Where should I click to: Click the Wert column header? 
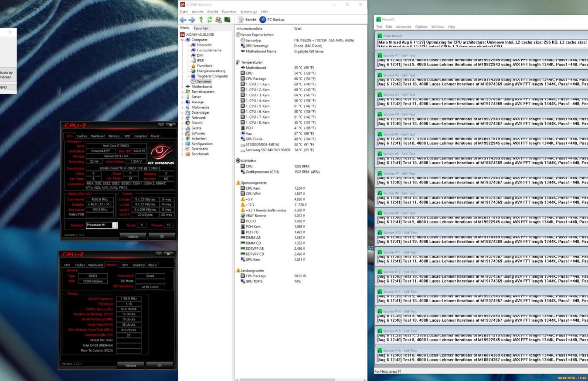click(330, 28)
